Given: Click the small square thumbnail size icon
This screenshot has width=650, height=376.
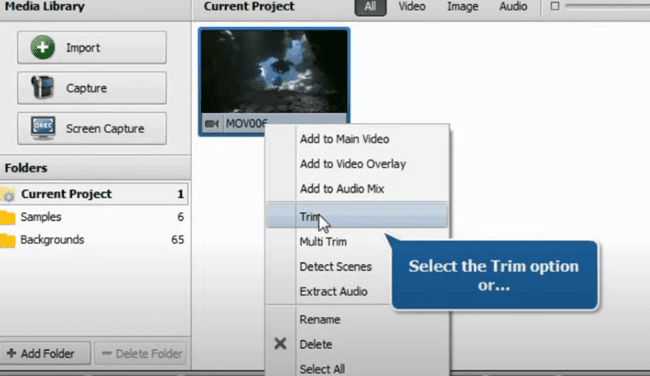Looking at the screenshot, I should [555, 6].
